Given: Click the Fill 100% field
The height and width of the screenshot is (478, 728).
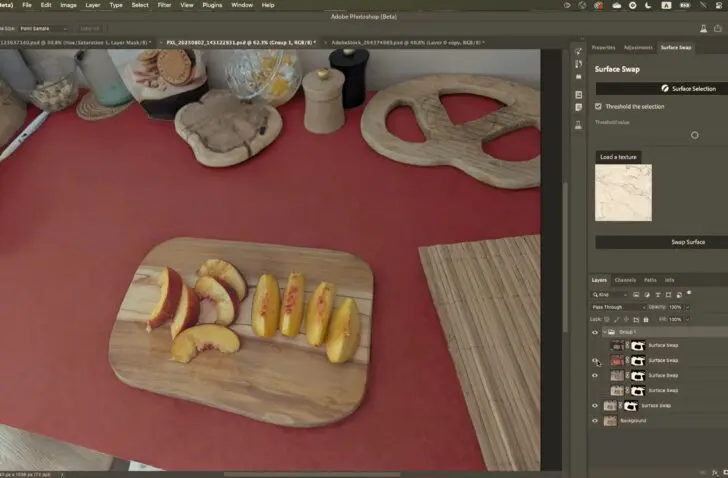Looking at the screenshot, I should 676,319.
